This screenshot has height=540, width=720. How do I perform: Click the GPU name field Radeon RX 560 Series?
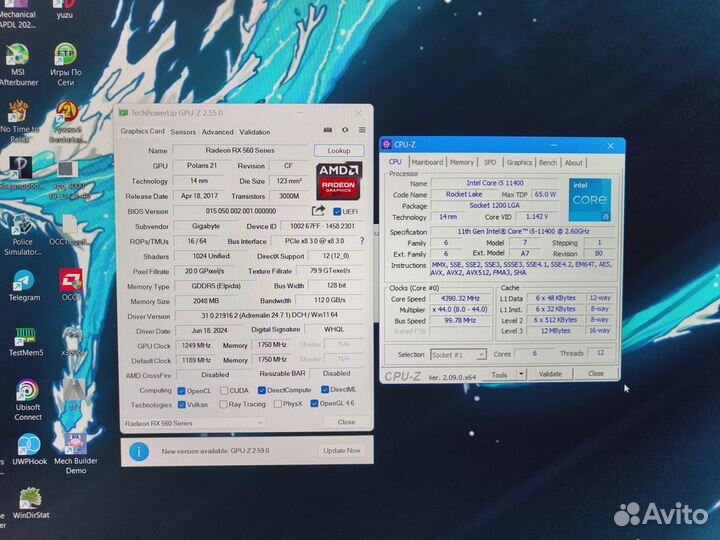[240, 150]
